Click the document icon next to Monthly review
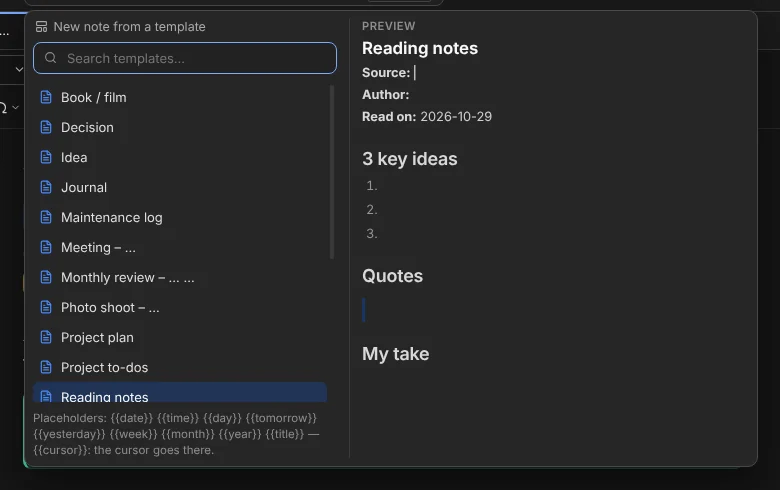The height and width of the screenshot is (490, 780). tap(46, 278)
